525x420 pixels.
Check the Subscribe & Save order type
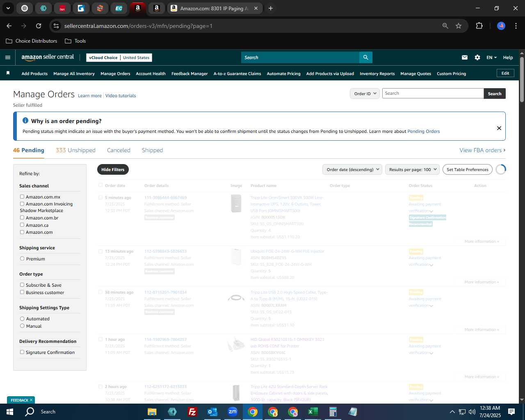point(22,285)
